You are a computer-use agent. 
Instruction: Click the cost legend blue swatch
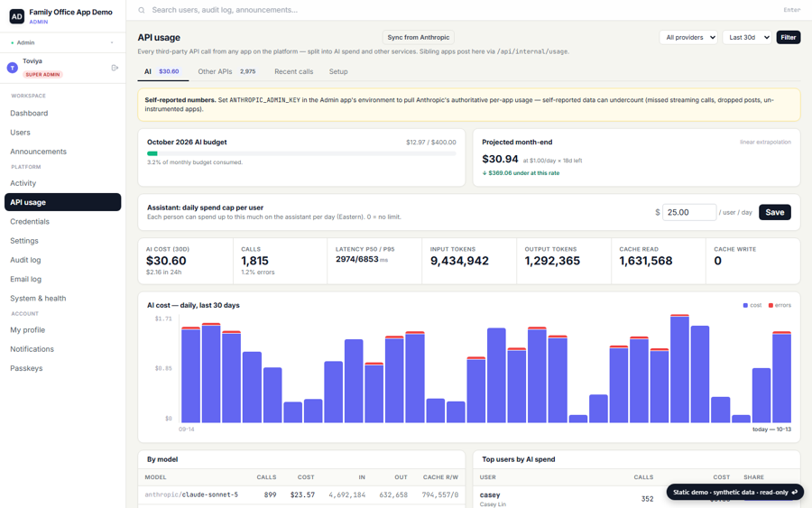tap(745, 306)
